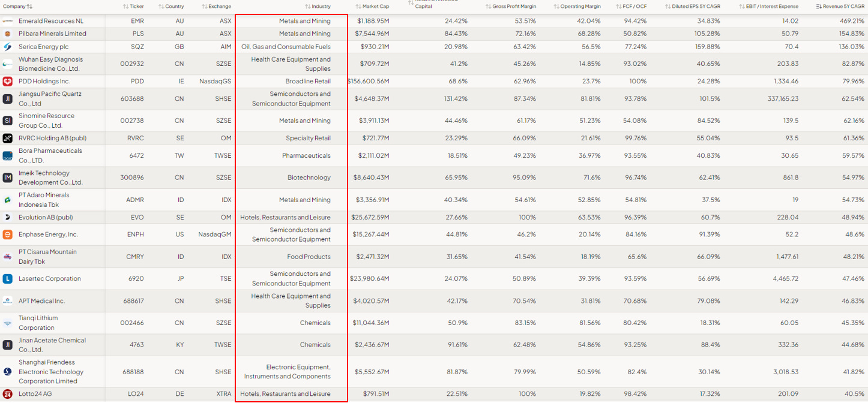Open the PDD Holdings Inc. name
Image resolution: width=868 pixels, height=403 pixels.
pyautogui.click(x=44, y=82)
